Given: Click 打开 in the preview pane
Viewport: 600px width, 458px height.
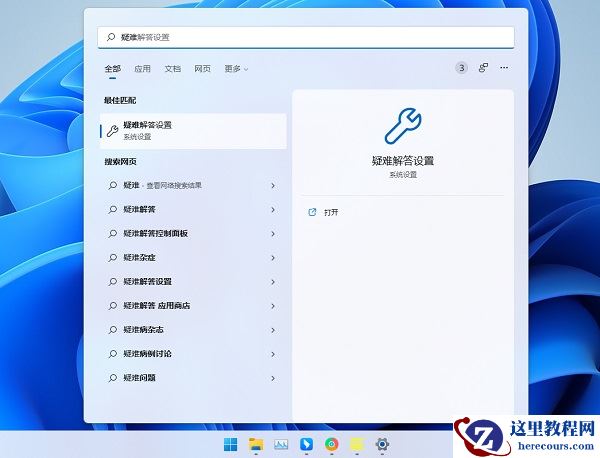Looking at the screenshot, I should click(x=331, y=212).
